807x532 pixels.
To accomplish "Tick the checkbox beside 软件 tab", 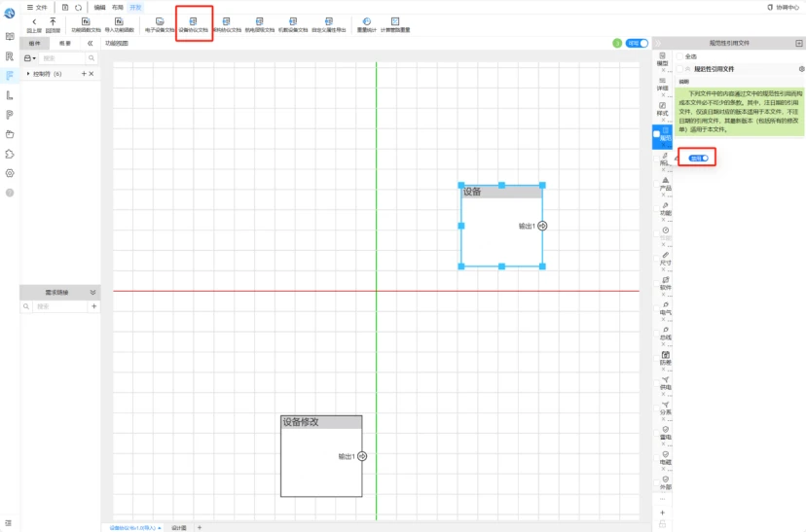I will [657, 284].
